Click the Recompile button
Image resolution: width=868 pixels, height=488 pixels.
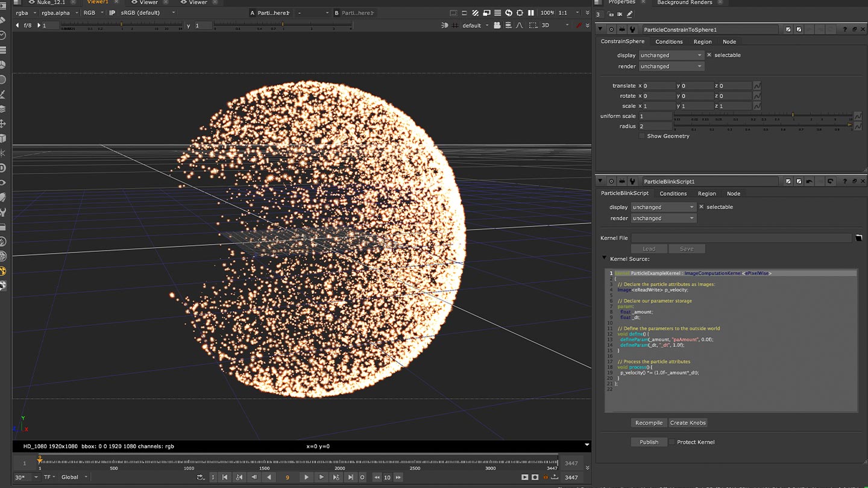click(x=649, y=423)
